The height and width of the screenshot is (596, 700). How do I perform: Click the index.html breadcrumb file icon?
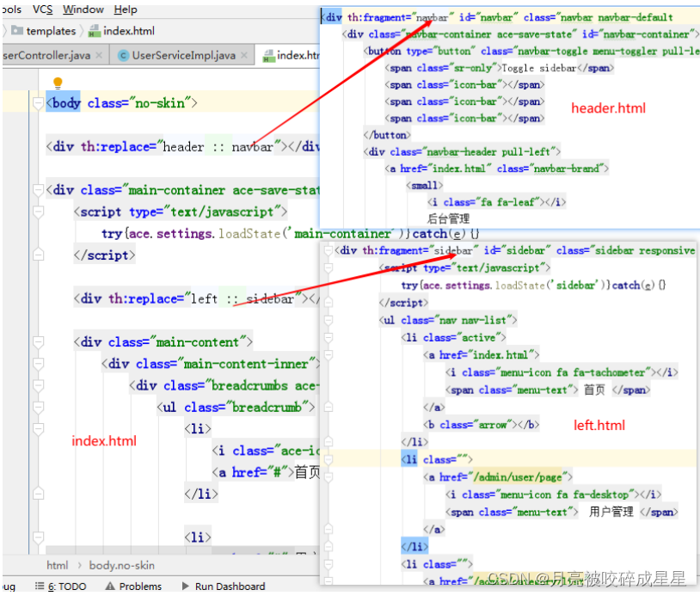95,31
